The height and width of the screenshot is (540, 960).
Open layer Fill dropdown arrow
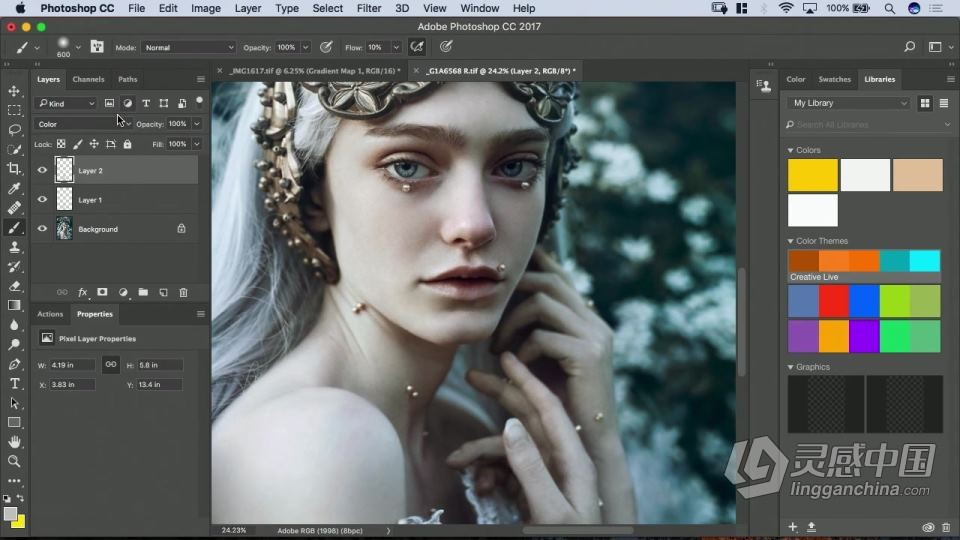tap(197, 144)
